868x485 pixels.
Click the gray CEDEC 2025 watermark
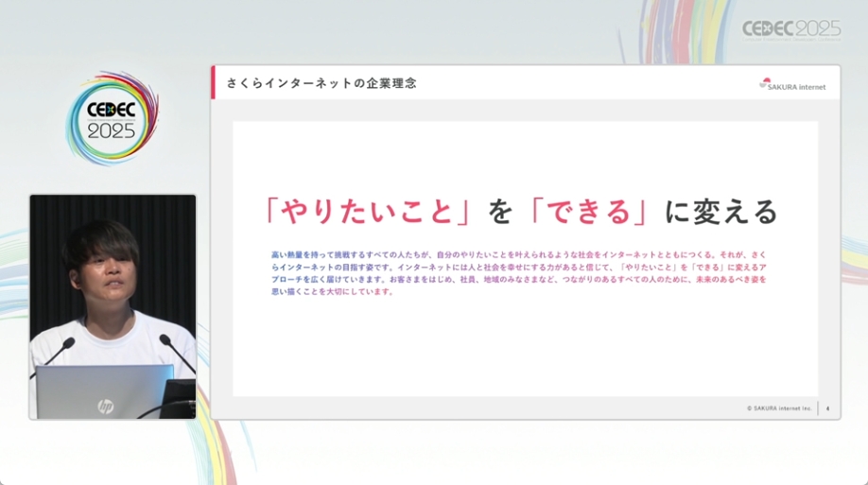point(790,28)
